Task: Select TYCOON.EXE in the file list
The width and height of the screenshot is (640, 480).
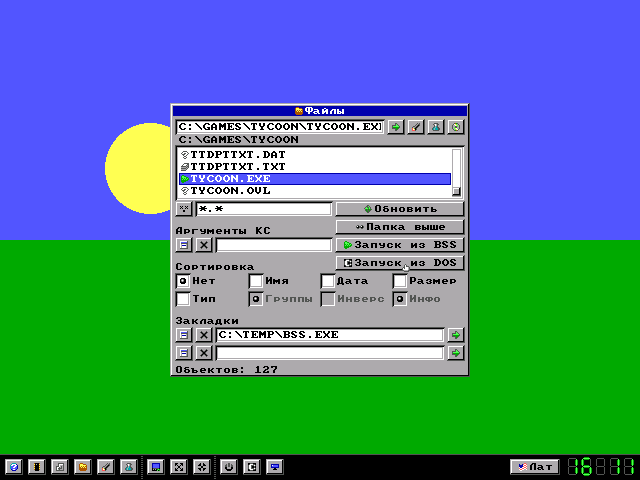Action: (x=315, y=179)
